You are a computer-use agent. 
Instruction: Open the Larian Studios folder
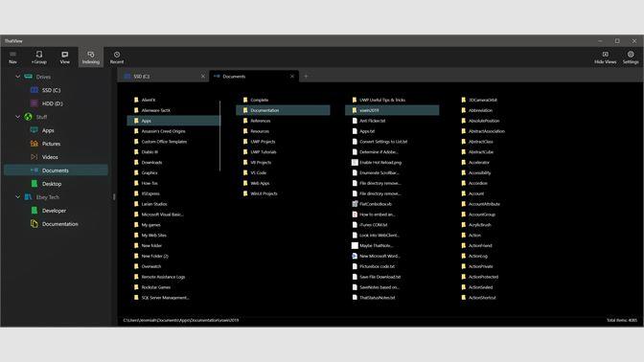pyautogui.click(x=173, y=204)
